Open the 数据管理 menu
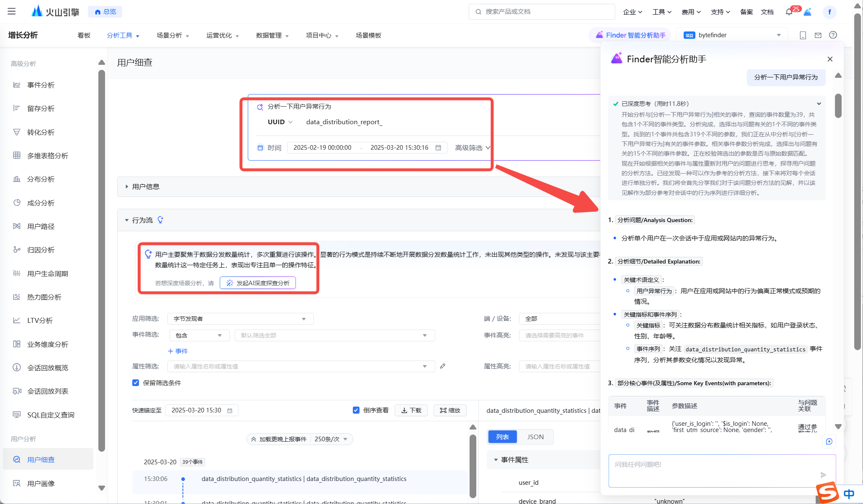Viewport: 863px width, 504px height. tap(272, 36)
